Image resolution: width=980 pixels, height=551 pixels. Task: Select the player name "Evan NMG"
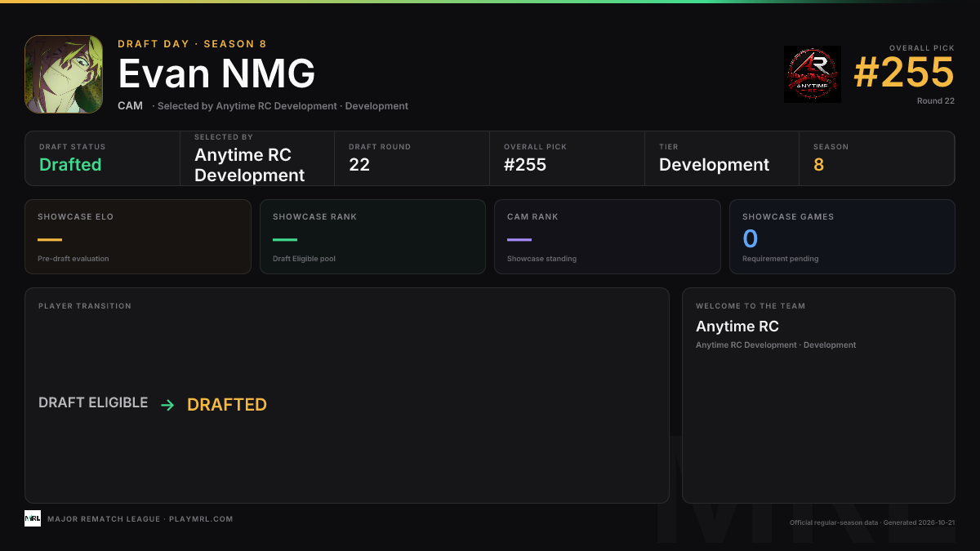(x=216, y=74)
